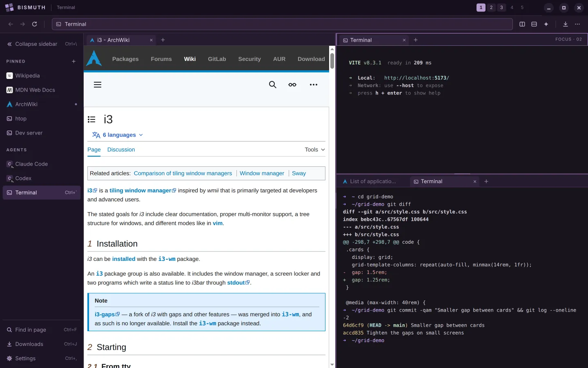Follow the Sway related article link
The width and height of the screenshot is (588, 368).
[299, 173]
